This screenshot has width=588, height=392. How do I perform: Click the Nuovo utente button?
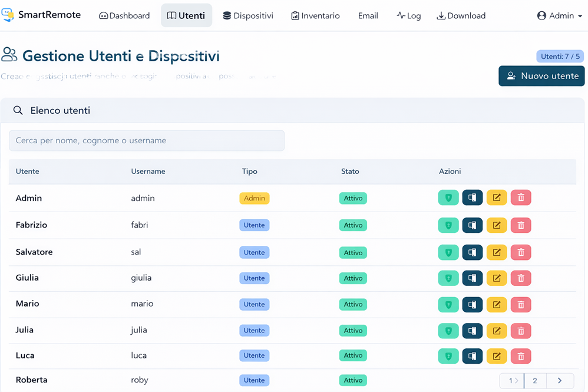click(541, 76)
